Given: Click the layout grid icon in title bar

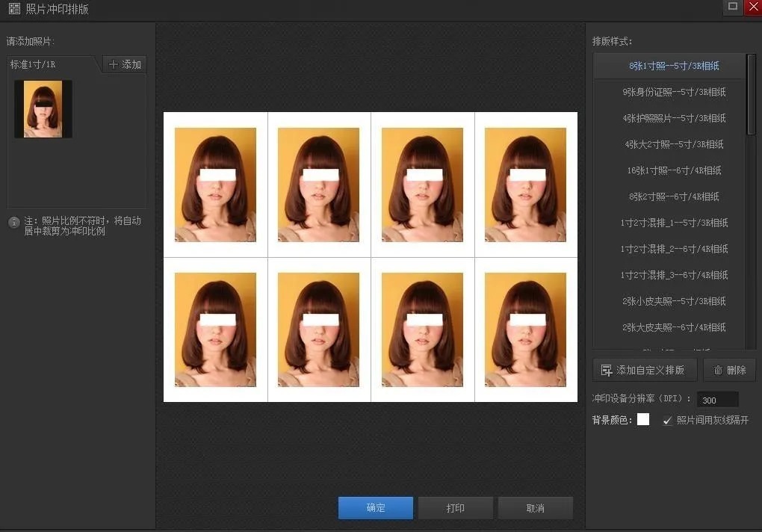Looking at the screenshot, I should click(14, 9).
